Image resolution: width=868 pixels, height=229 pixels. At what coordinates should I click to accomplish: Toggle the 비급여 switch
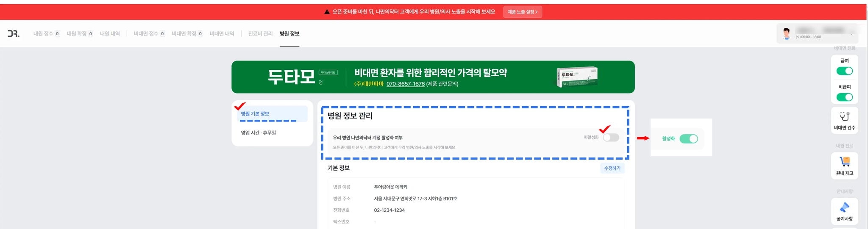click(x=844, y=97)
